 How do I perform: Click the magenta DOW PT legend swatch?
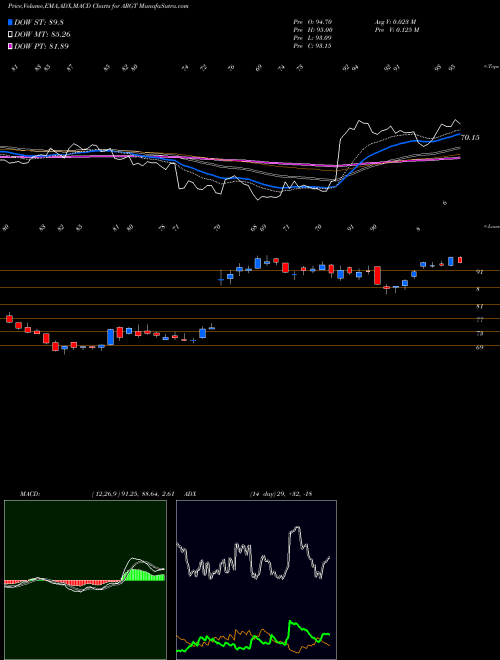point(10,46)
